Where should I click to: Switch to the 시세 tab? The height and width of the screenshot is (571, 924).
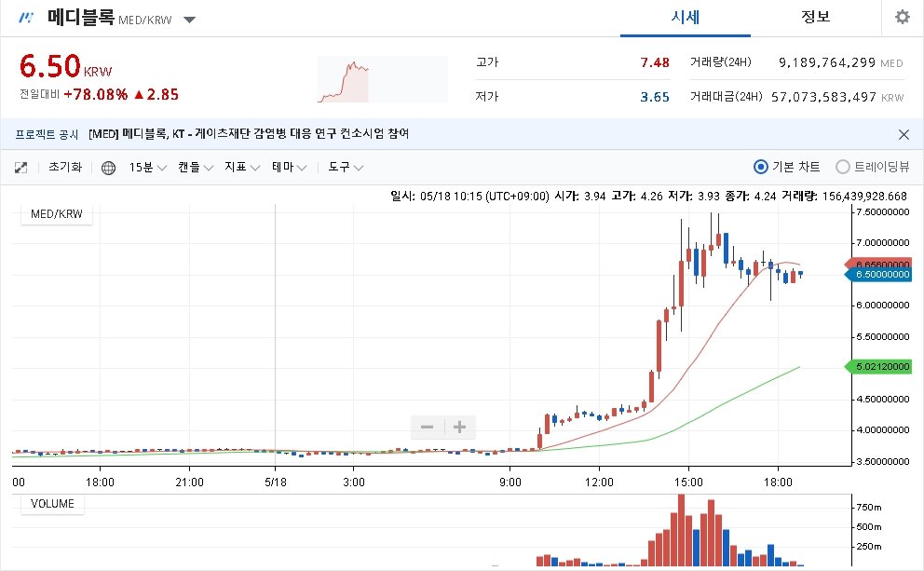pos(686,18)
